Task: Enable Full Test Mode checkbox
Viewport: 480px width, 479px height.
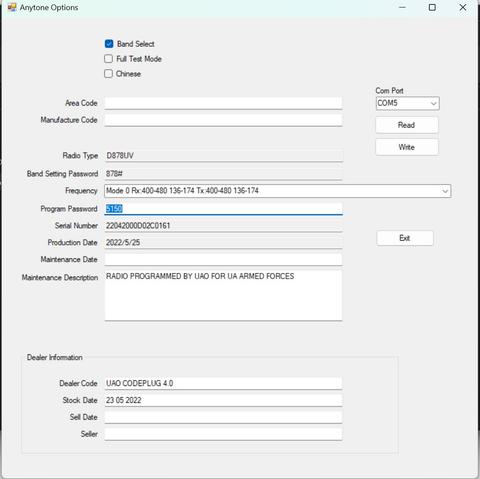Action: tap(108, 59)
